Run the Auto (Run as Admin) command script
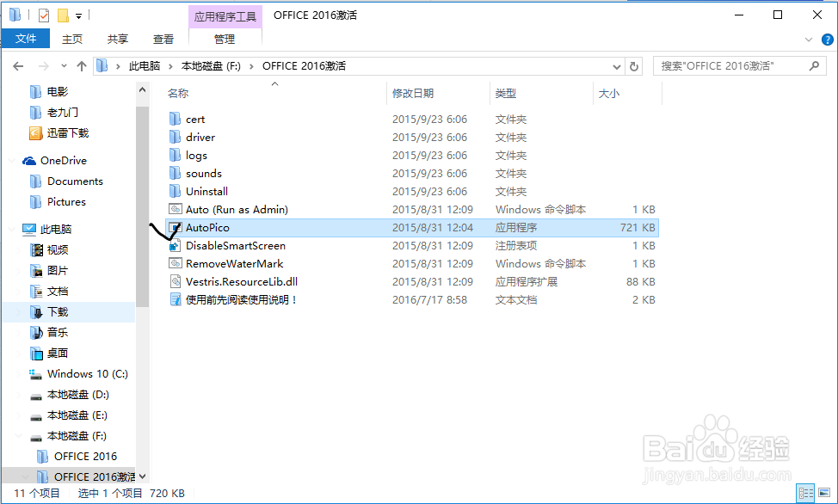The width and height of the screenshot is (838, 504). click(x=225, y=209)
